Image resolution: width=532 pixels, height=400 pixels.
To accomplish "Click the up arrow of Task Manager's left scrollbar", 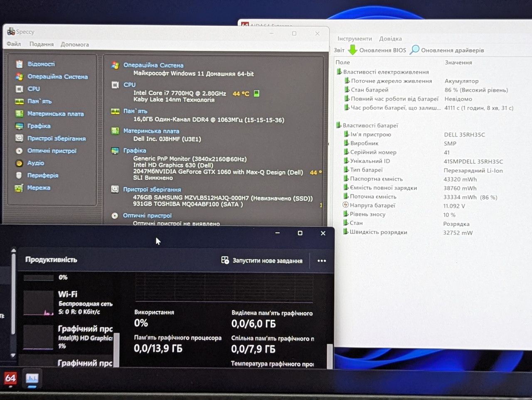I will [x=13, y=250].
